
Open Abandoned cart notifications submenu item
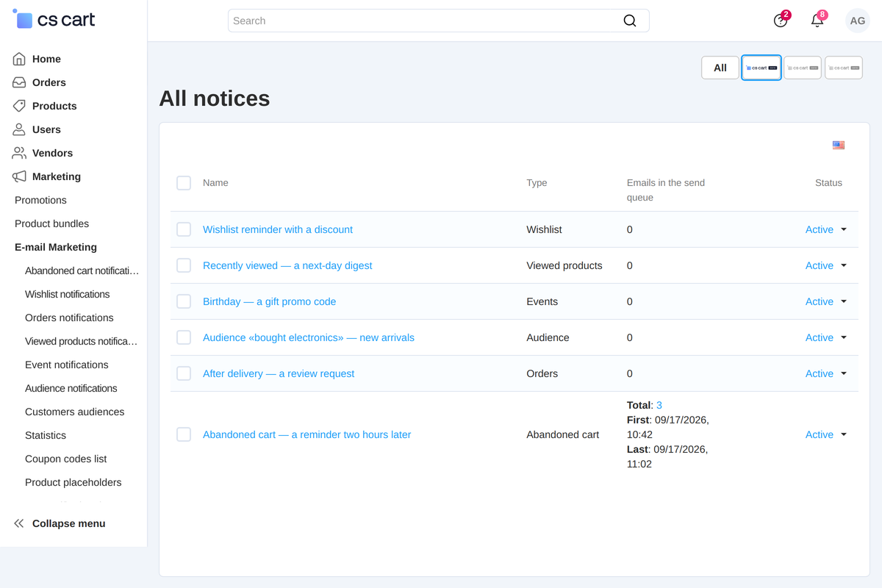pyautogui.click(x=82, y=270)
